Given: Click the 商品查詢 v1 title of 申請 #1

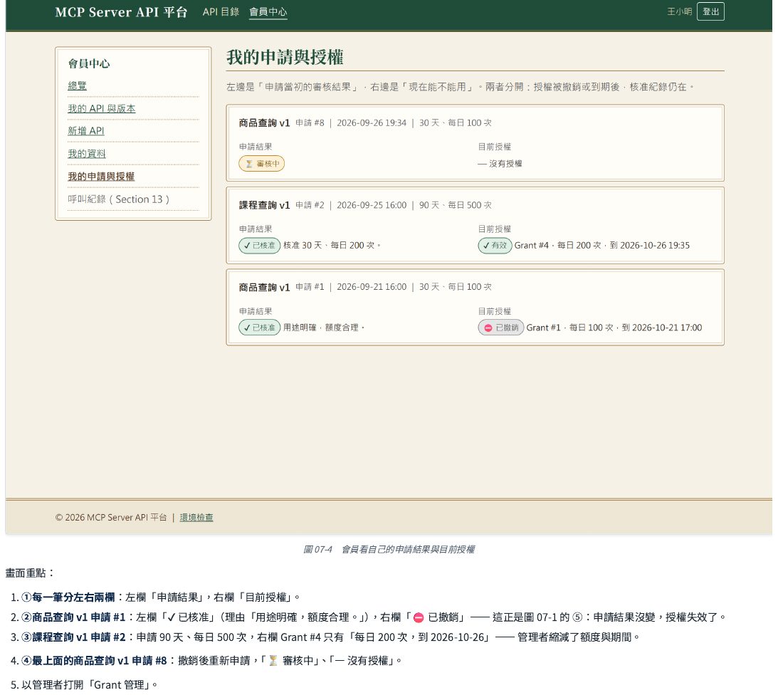Looking at the screenshot, I should (x=264, y=287).
